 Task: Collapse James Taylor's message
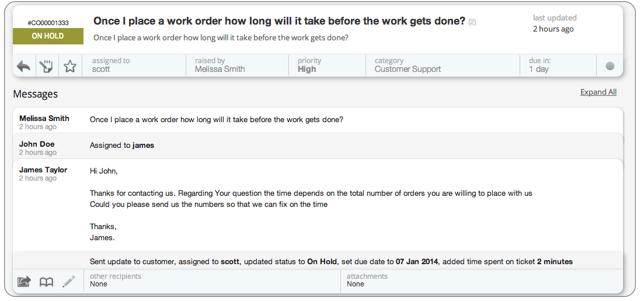click(x=318, y=206)
